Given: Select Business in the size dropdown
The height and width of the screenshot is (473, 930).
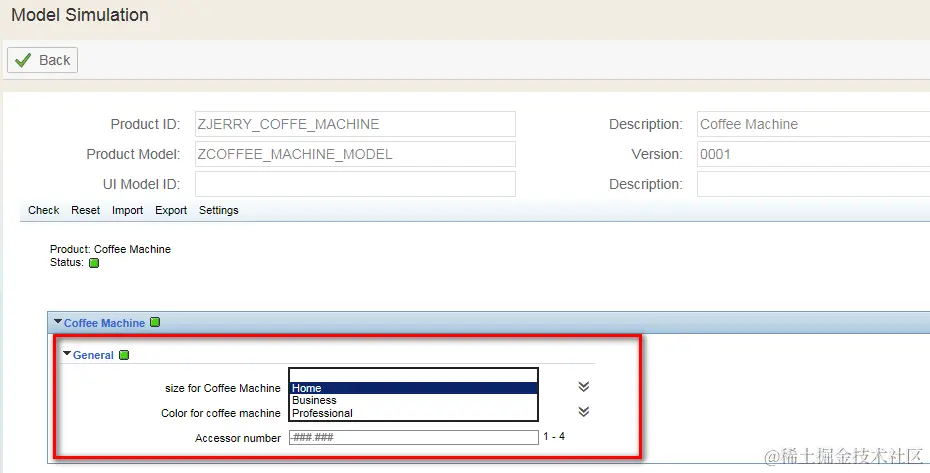Looking at the screenshot, I should tap(413, 401).
